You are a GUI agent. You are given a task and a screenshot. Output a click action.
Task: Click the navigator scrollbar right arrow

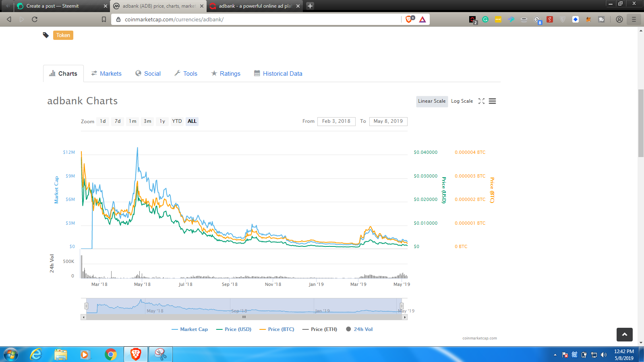405,317
